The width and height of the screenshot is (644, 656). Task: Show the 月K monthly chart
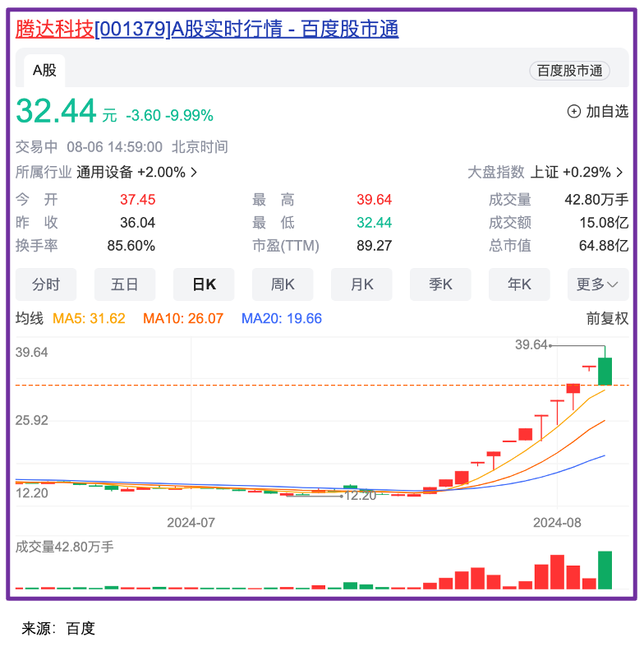point(361,284)
